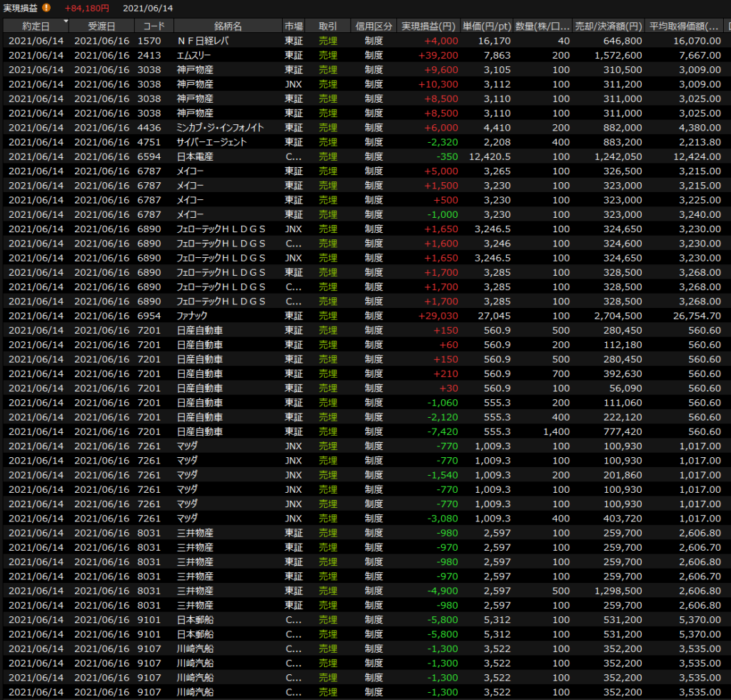Click the sort arrow on 約定日 header
The width and height of the screenshot is (731, 700).
(x=66, y=22)
